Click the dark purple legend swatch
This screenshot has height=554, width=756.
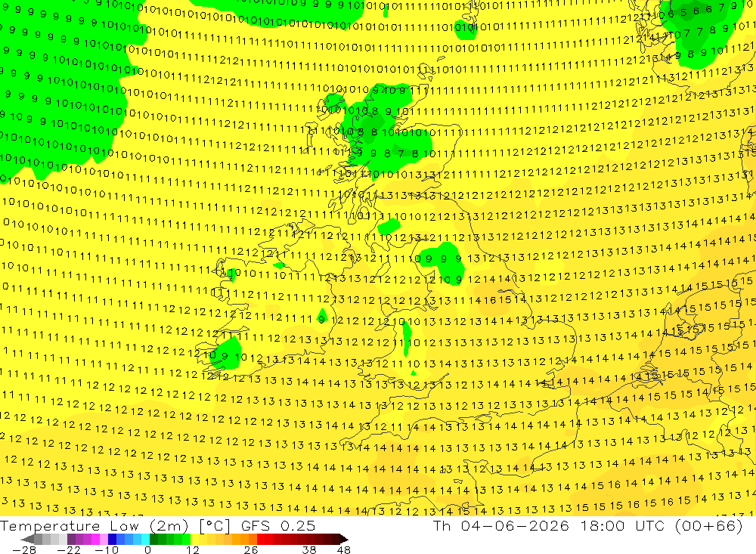tap(71, 540)
